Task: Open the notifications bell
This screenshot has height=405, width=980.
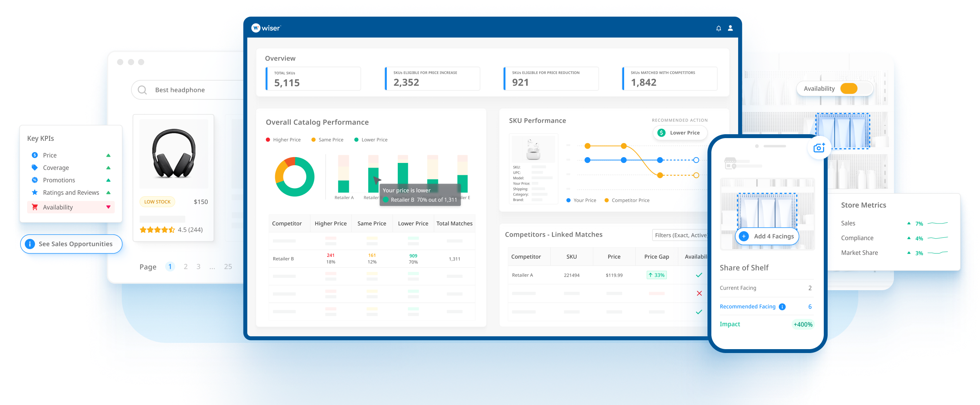Action: (718, 28)
